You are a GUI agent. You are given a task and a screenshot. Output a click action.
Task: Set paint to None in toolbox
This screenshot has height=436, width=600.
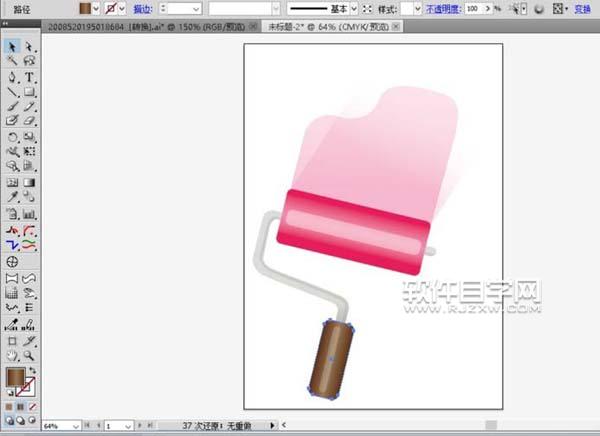click(x=32, y=408)
